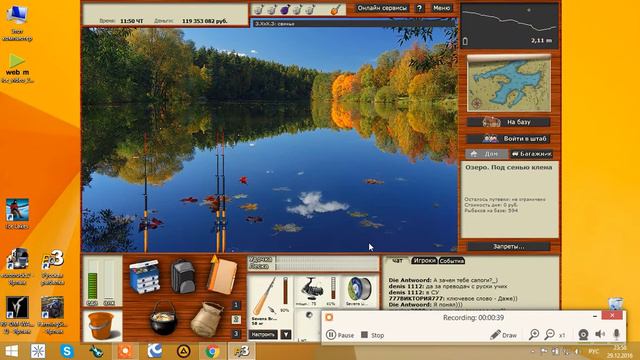Switch to the События tab

point(452,260)
